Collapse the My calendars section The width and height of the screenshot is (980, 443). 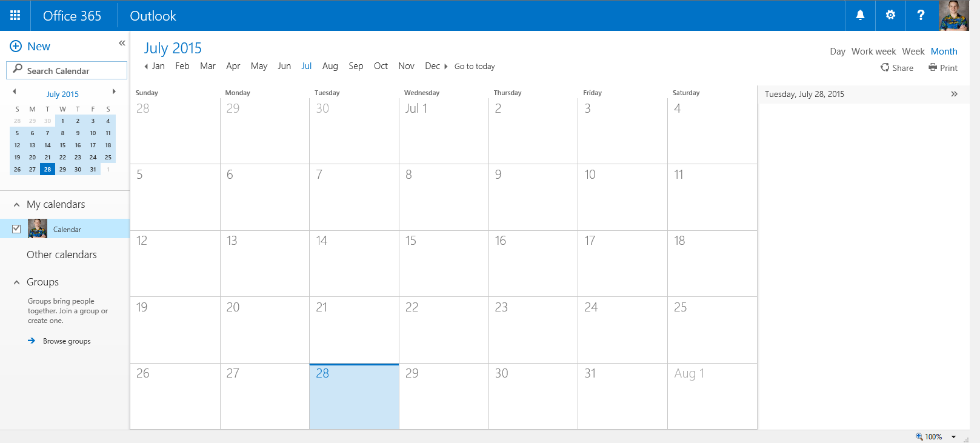pyautogui.click(x=16, y=205)
